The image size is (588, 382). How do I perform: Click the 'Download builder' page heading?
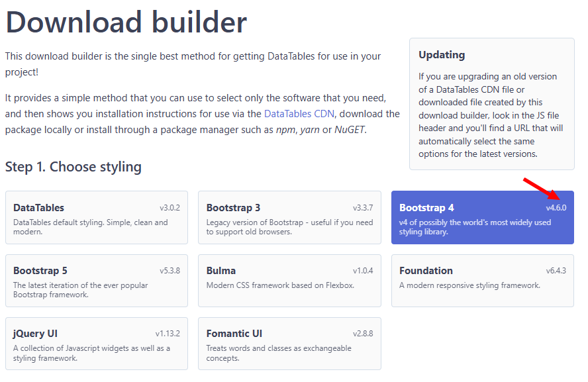126,22
